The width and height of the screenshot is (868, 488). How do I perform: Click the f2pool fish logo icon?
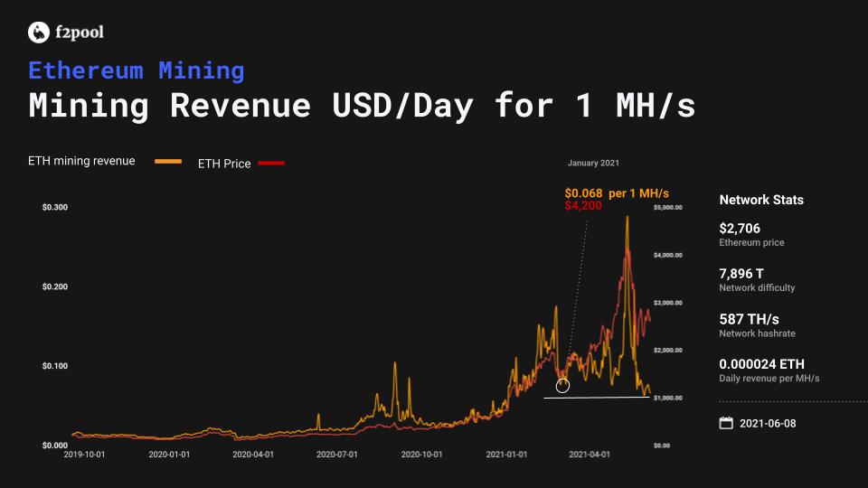click(39, 33)
